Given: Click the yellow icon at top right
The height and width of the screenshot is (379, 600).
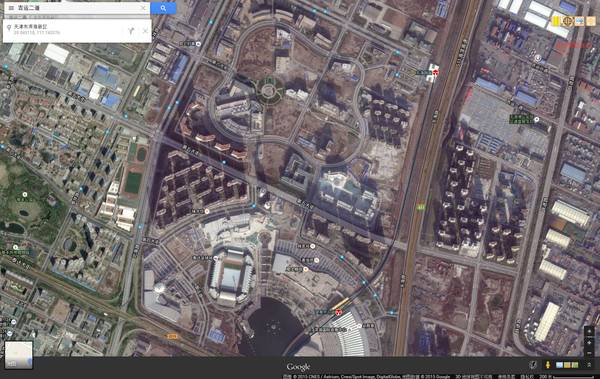Looking at the screenshot, I should pyautogui.click(x=556, y=21).
